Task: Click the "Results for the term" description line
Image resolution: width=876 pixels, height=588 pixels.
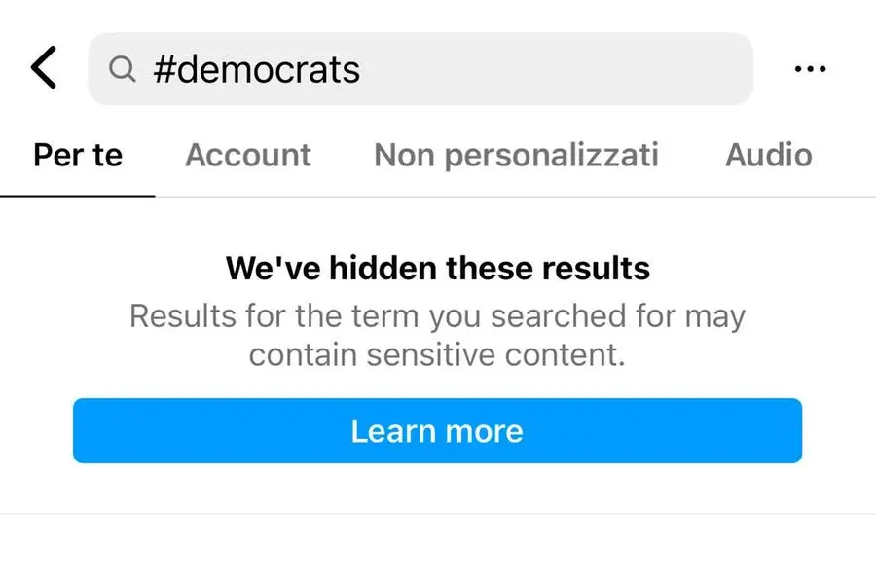Action: click(437, 316)
